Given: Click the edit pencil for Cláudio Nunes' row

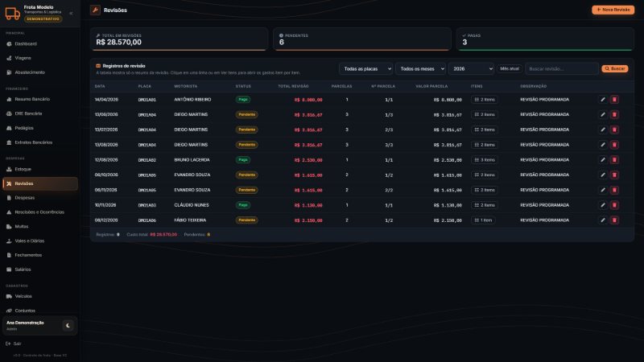Looking at the screenshot, I should pyautogui.click(x=602, y=205).
